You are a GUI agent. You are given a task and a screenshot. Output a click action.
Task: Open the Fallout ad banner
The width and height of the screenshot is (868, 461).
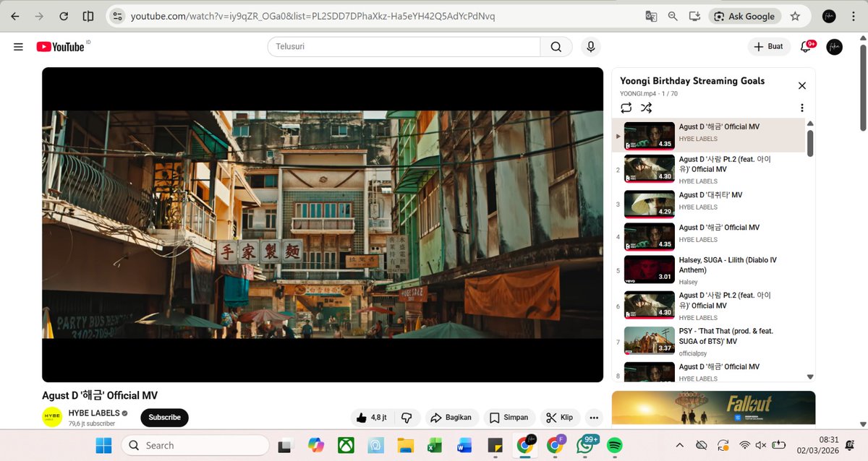click(713, 408)
